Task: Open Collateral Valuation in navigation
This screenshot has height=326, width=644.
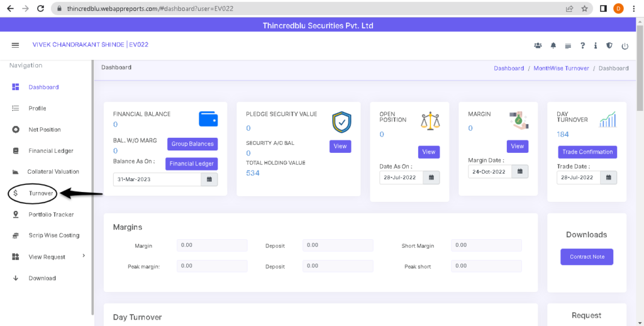Action: (x=53, y=172)
